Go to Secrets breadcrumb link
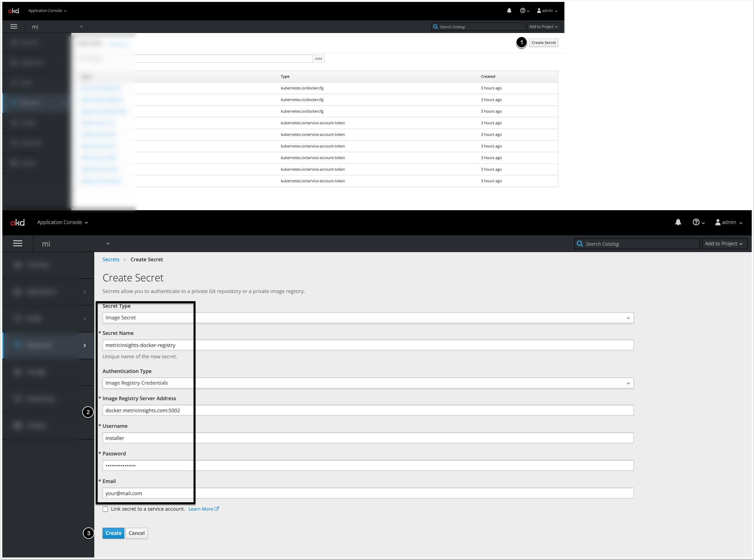Viewport: 754px width, 560px height. pyautogui.click(x=111, y=259)
